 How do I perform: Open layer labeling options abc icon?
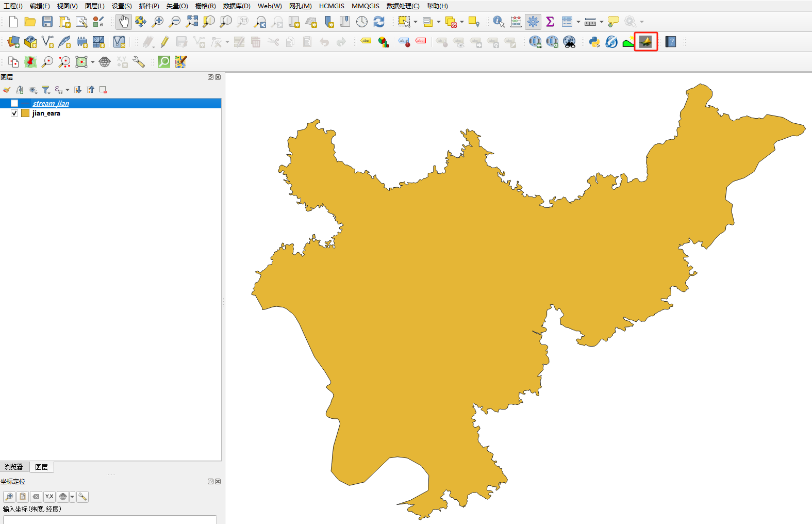(x=366, y=42)
